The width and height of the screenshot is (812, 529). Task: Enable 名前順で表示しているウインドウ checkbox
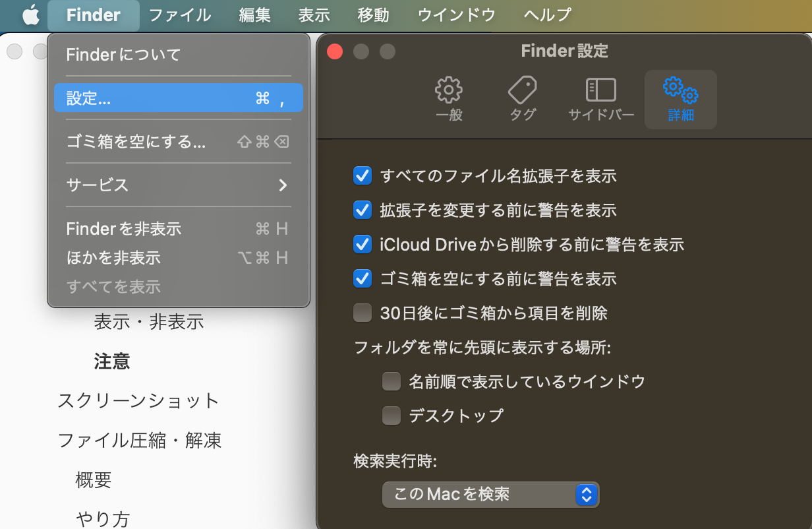[x=391, y=381]
